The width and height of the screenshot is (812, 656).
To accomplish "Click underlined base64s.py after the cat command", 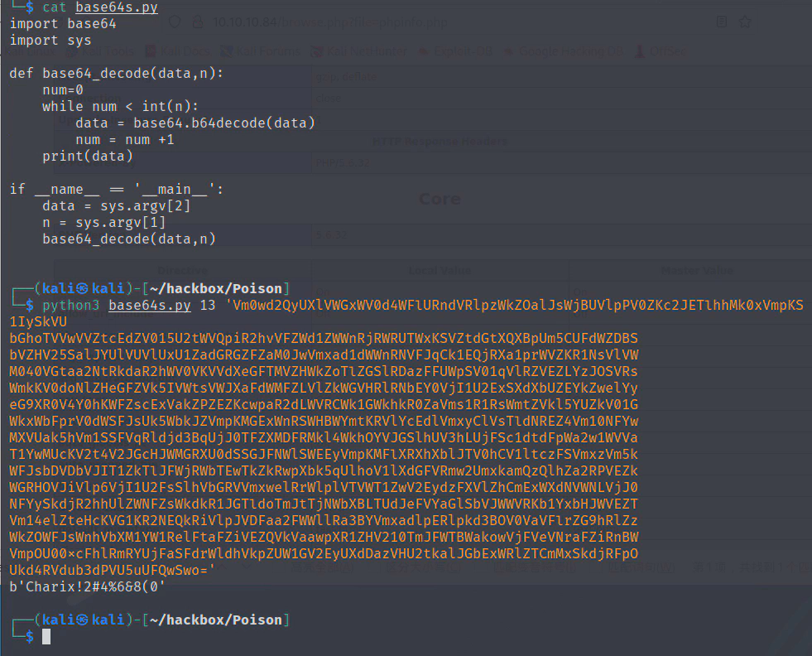I will point(116,7).
